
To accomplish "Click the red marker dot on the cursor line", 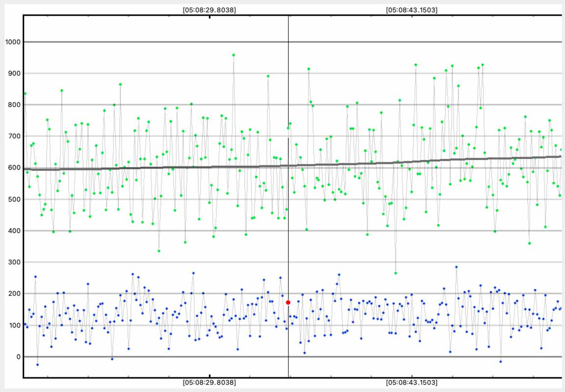I will [288, 303].
